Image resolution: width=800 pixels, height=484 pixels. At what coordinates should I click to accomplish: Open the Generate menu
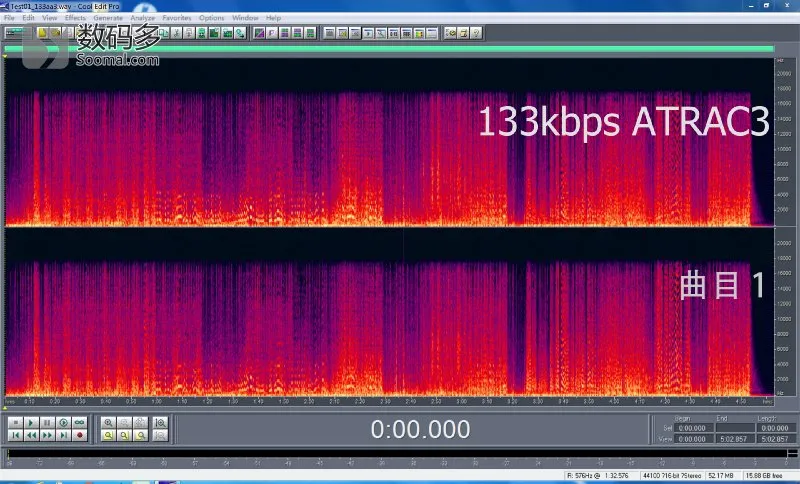[108, 17]
